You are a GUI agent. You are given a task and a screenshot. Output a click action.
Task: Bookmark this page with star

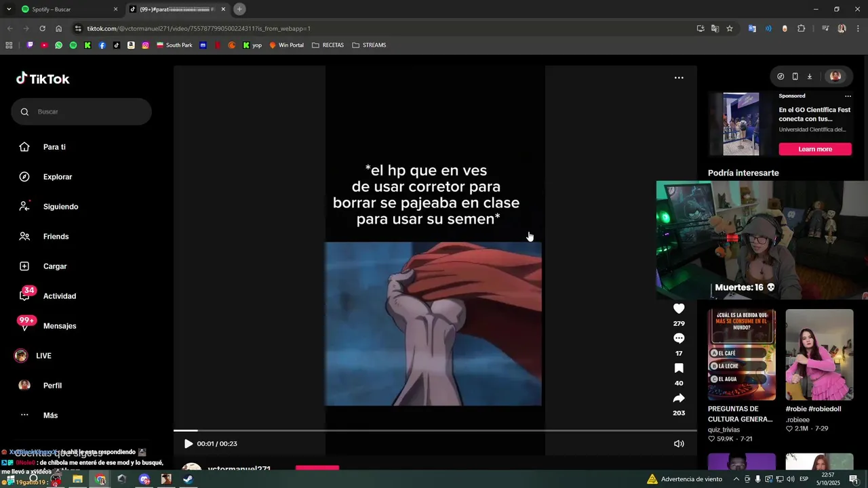[730, 28]
